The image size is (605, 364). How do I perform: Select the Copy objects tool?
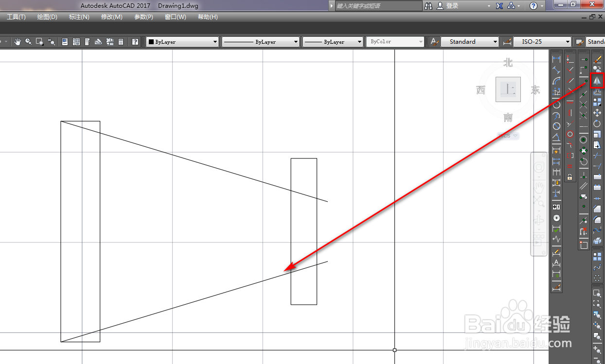coord(597,70)
